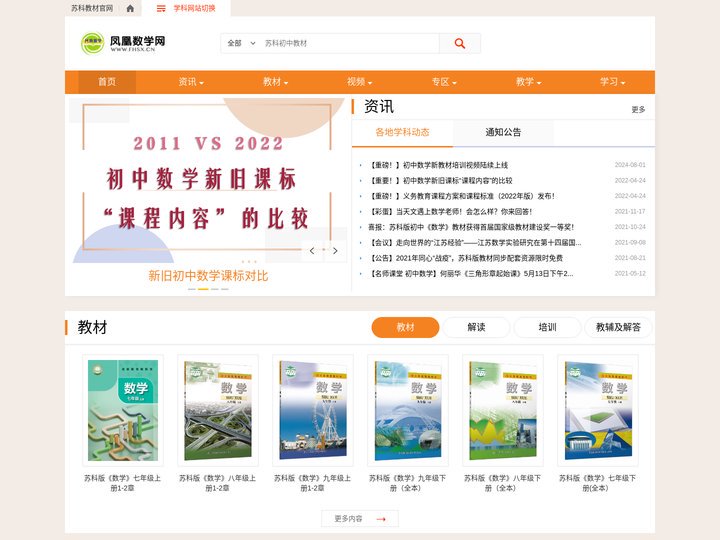
Task: Click title 苏科版《数学》七年级上册1-2章
Action: pyautogui.click(x=123, y=483)
